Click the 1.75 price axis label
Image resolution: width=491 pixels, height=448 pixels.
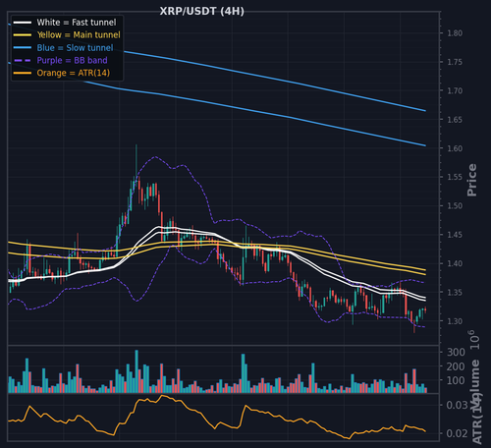455,62
